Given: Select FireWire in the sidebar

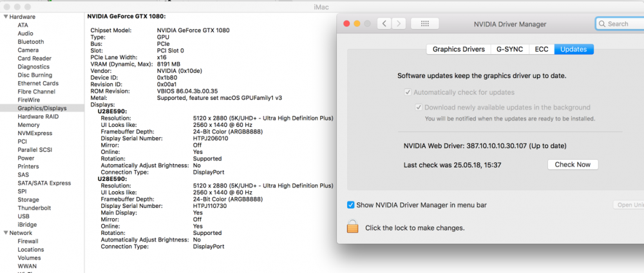Looking at the screenshot, I should pyautogui.click(x=28, y=100).
